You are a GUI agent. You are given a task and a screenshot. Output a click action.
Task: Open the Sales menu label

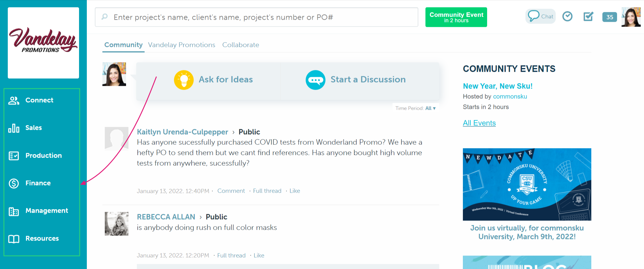[x=34, y=128]
